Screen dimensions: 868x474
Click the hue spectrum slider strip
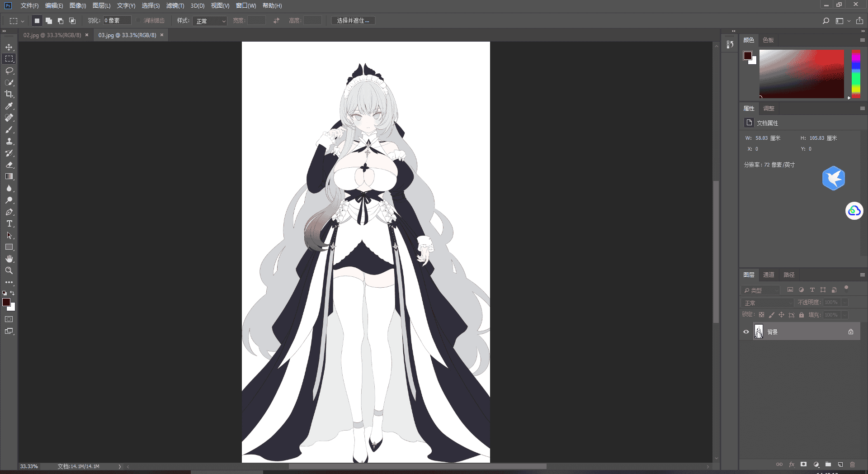point(856,74)
